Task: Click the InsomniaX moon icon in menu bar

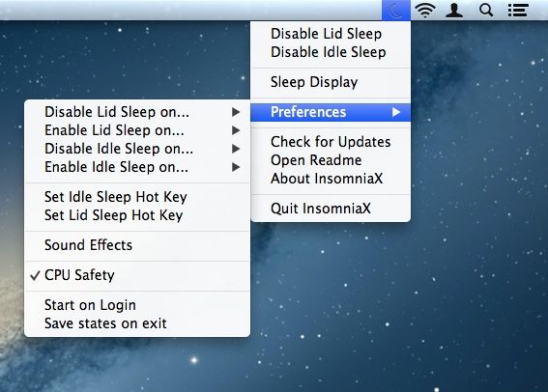Action: tap(396, 10)
